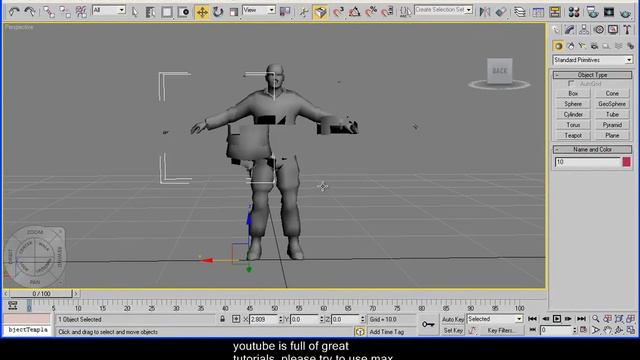The image size is (640, 360).
Task: Toggle the Spinner Snap icon
Action: pyautogui.click(x=387, y=12)
